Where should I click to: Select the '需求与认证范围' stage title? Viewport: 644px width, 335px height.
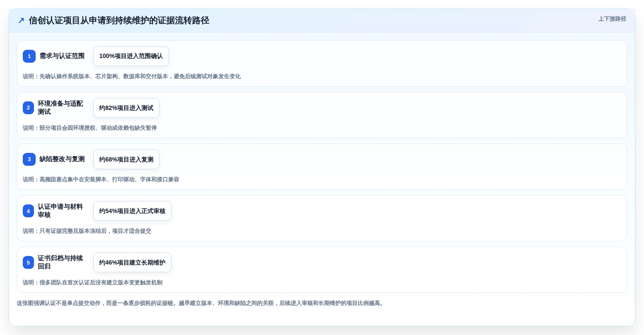point(62,56)
